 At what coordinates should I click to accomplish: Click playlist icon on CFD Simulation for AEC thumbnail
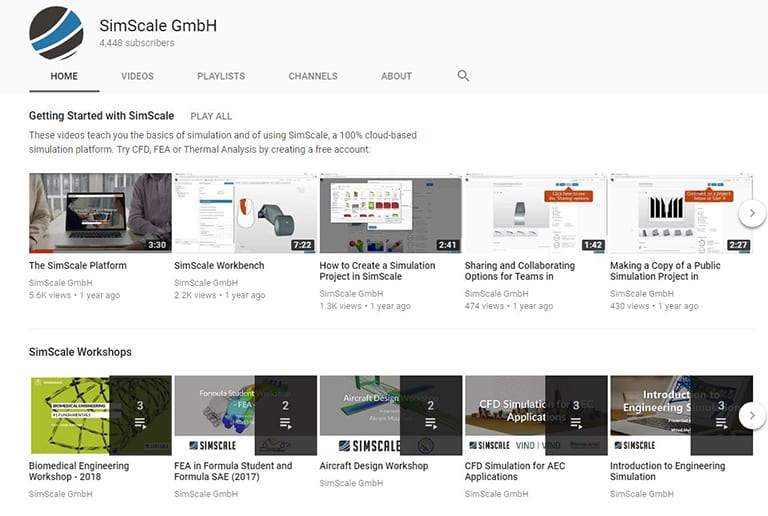click(576, 423)
